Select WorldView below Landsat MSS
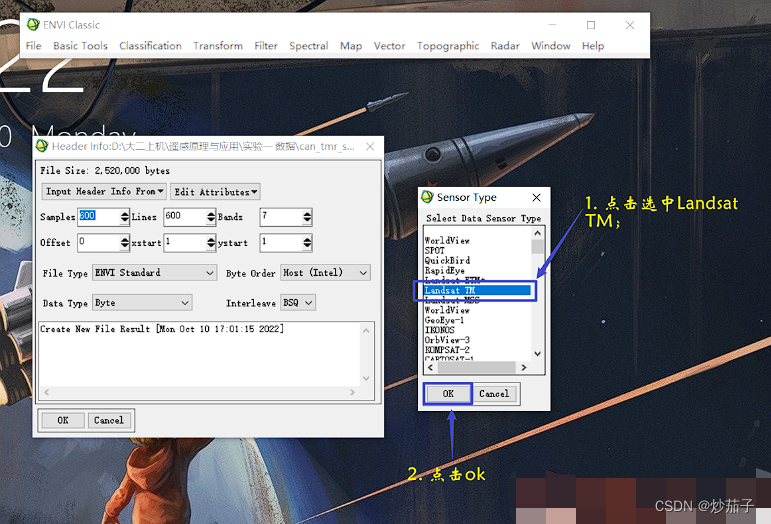 pyautogui.click(x=447, y=310)
